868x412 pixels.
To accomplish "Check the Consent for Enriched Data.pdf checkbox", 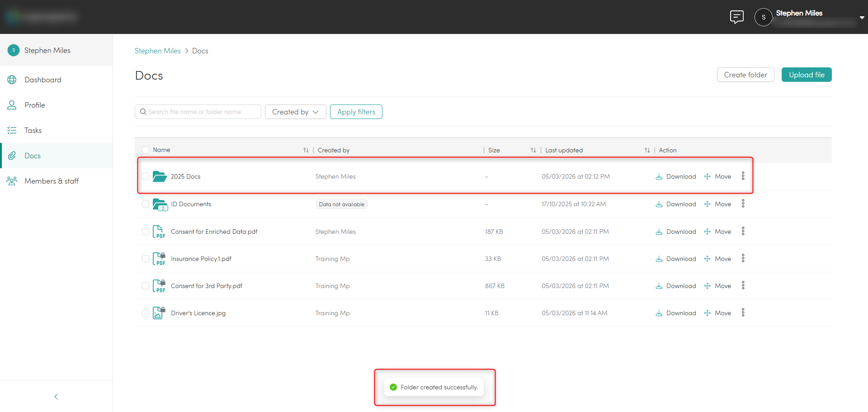I will (x=146, y=232).
